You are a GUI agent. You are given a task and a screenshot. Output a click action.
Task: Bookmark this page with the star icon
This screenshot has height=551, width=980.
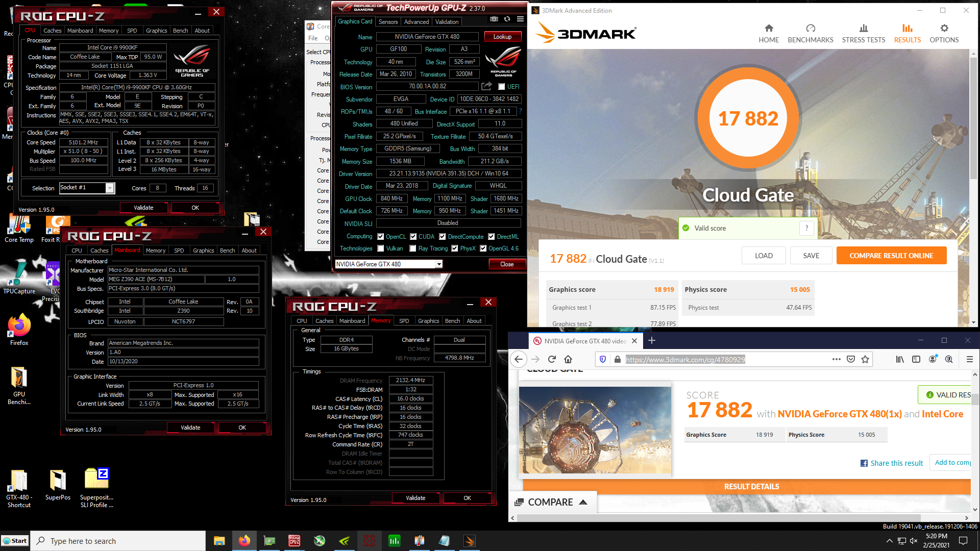[x=865, y=359]
